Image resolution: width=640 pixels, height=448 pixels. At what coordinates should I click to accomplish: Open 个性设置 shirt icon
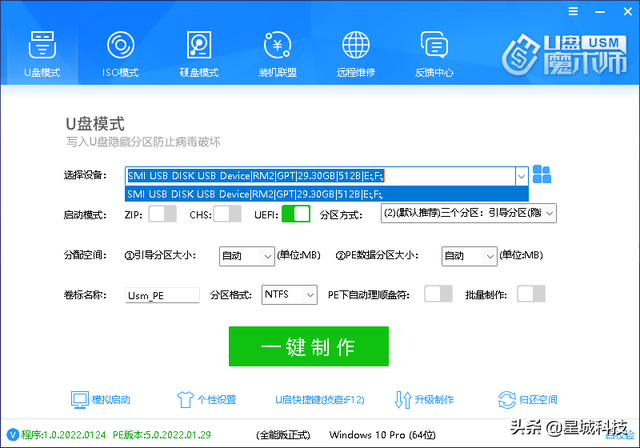[x=185, y=399]
